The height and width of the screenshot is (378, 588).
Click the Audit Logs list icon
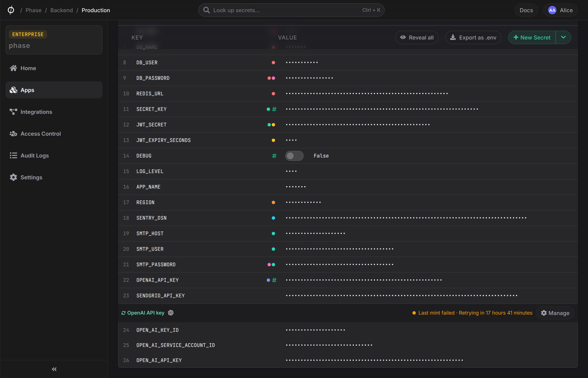coord(13,155)
